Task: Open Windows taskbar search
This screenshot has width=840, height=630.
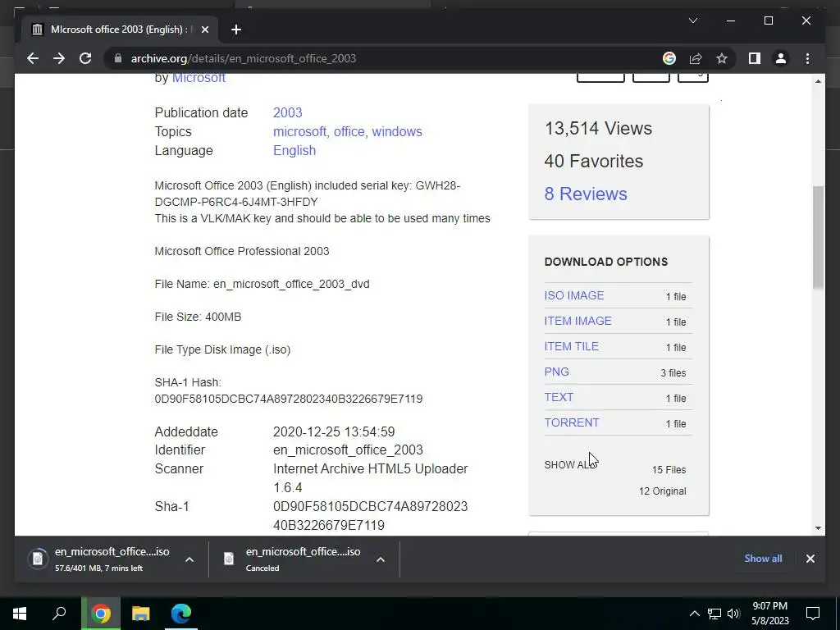Action: click(59, 614)
